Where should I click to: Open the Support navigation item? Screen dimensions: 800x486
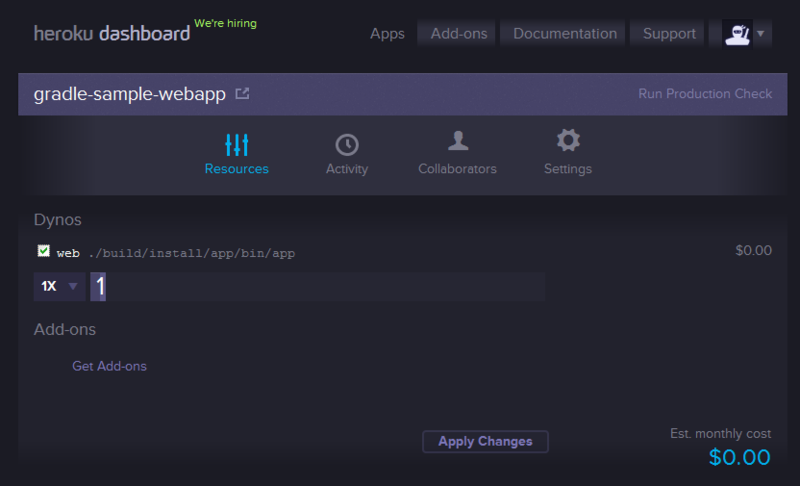(x=669, y=34)
